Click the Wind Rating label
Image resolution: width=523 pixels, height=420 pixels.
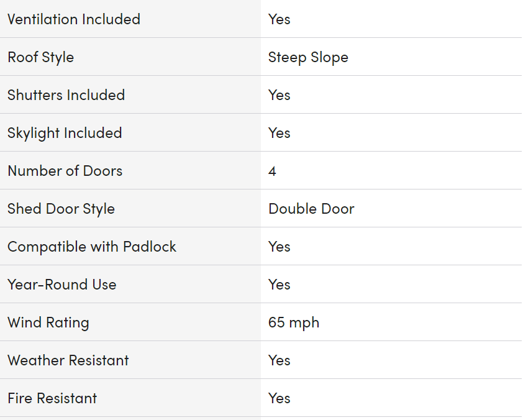48,322
